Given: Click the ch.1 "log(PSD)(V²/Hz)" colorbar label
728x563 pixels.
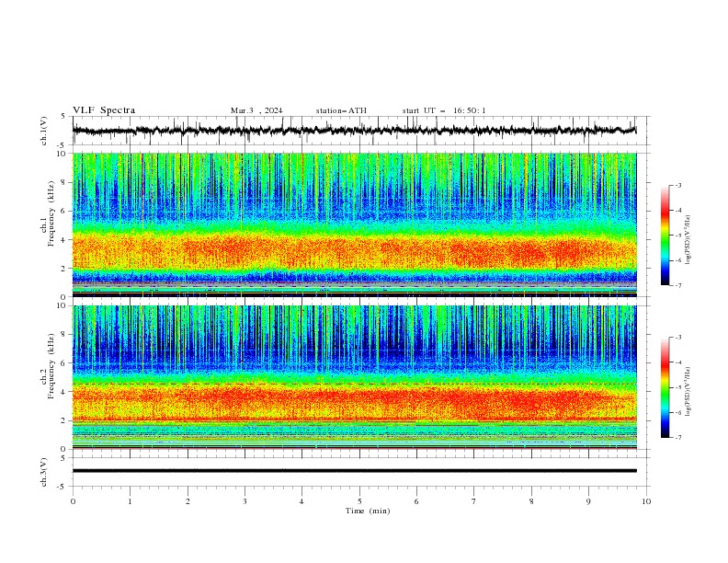Looking at the screenshot, I should (688, 240).
